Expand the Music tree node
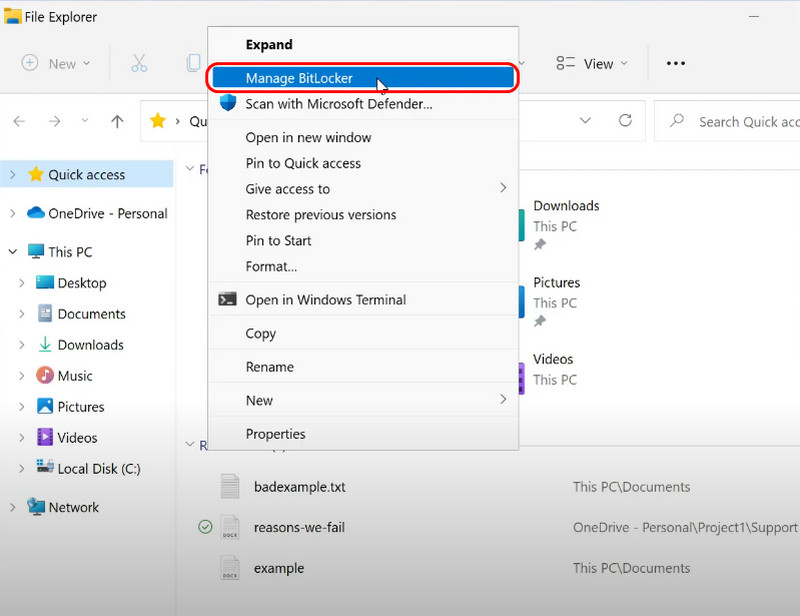Screen dimensions: 800x616 (21, 376)
